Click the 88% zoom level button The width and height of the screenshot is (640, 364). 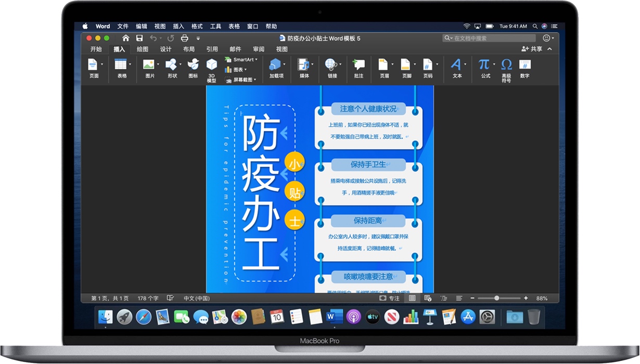tap(541, 298)
